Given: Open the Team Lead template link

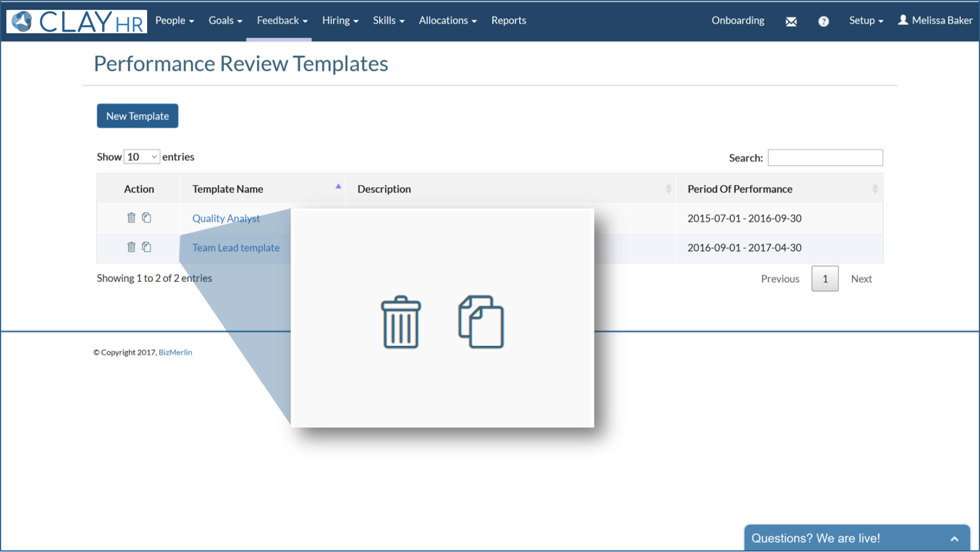Looking at the screenshot, I should coord(236,248).
